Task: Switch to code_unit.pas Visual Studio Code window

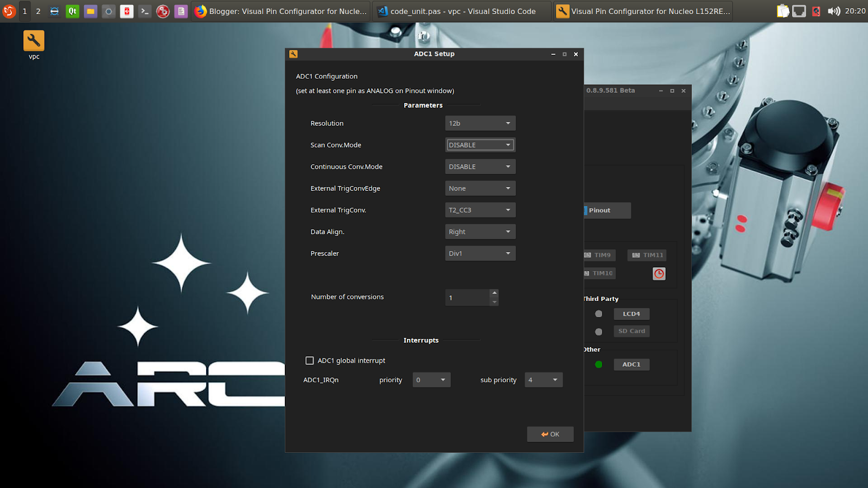Action: [x=462, y=11]
